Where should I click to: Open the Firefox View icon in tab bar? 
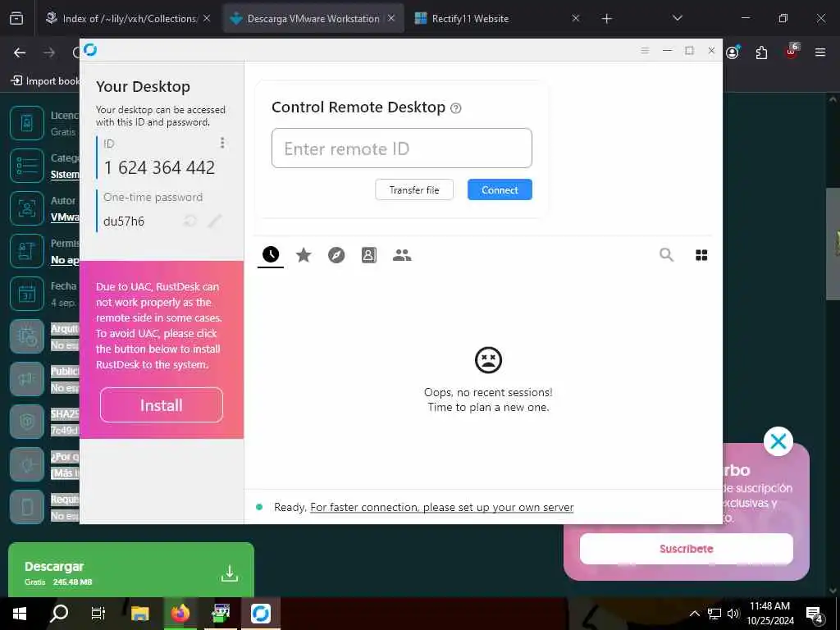click(x=16, y=18)
